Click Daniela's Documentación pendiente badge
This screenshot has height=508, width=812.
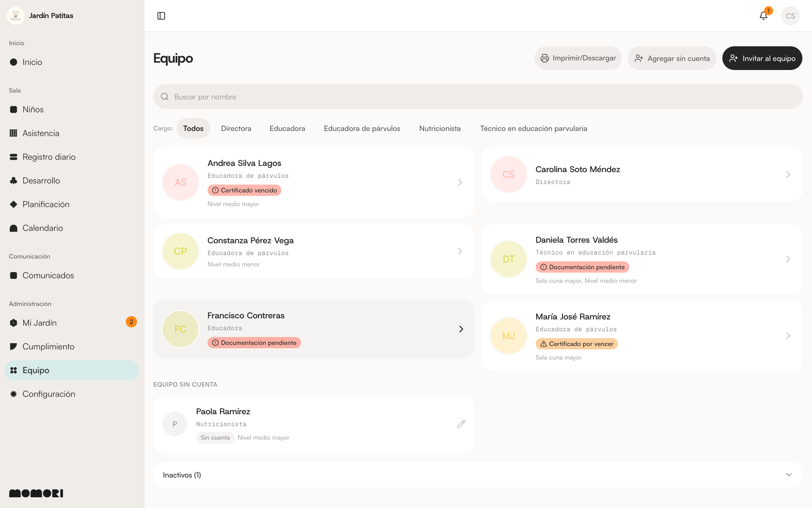[x=582, y=267]
